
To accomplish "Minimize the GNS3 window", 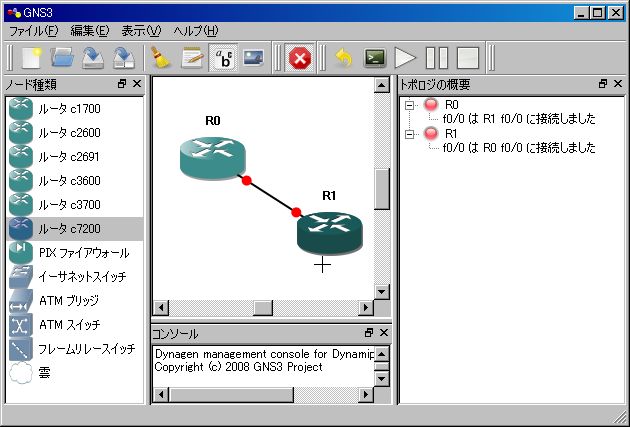I will (581, 13).
